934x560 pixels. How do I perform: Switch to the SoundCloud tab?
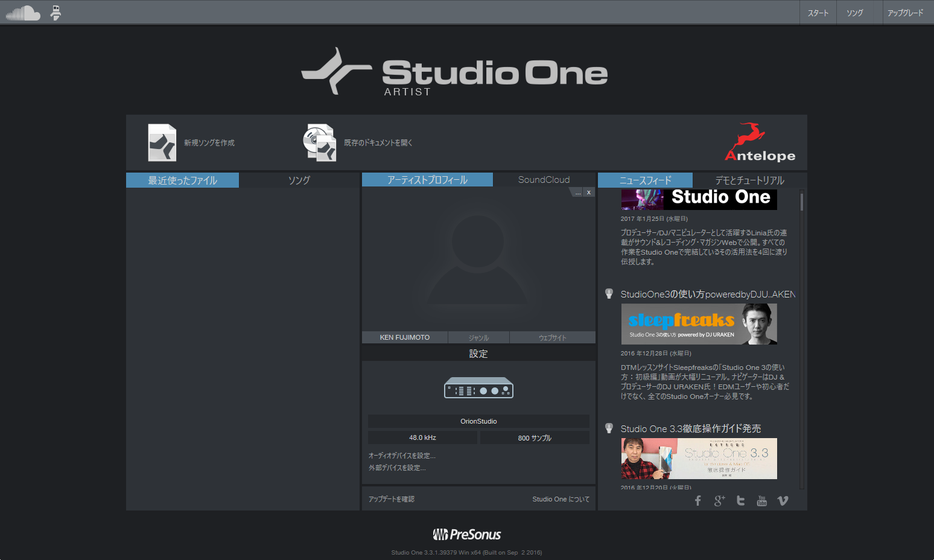(x=544, y=180)
